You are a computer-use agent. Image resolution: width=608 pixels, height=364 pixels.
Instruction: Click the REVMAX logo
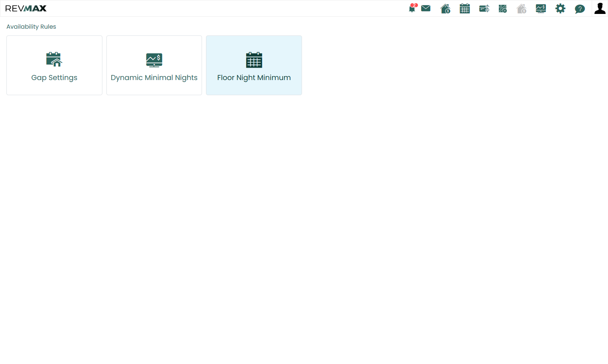26,8
